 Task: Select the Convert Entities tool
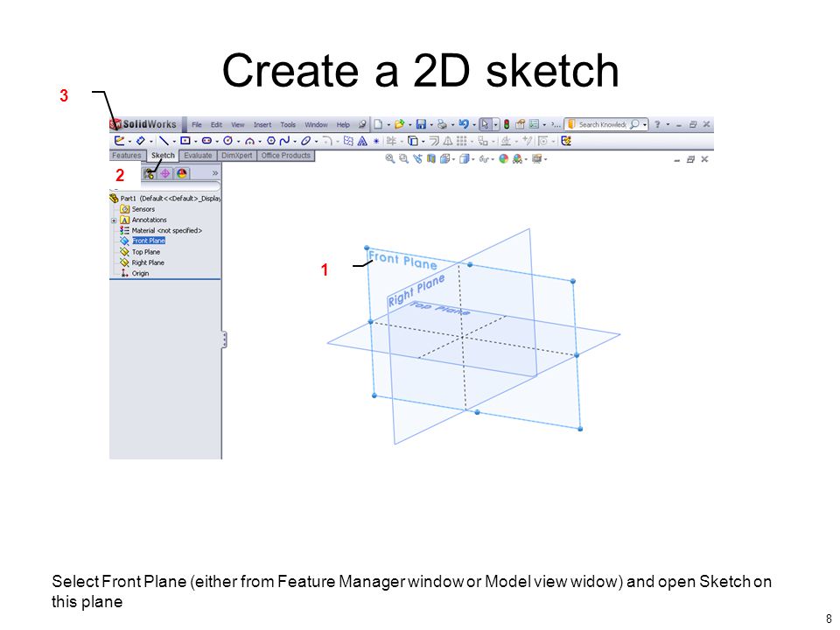coord(412,141)
